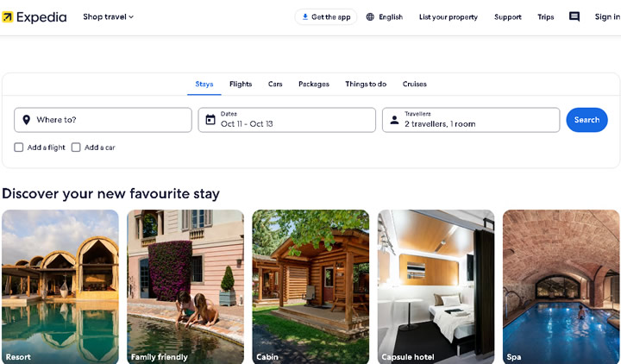Screen dimensions: 621x364
Task: Tick the Add a car checkbox
Action: [76, 147]
